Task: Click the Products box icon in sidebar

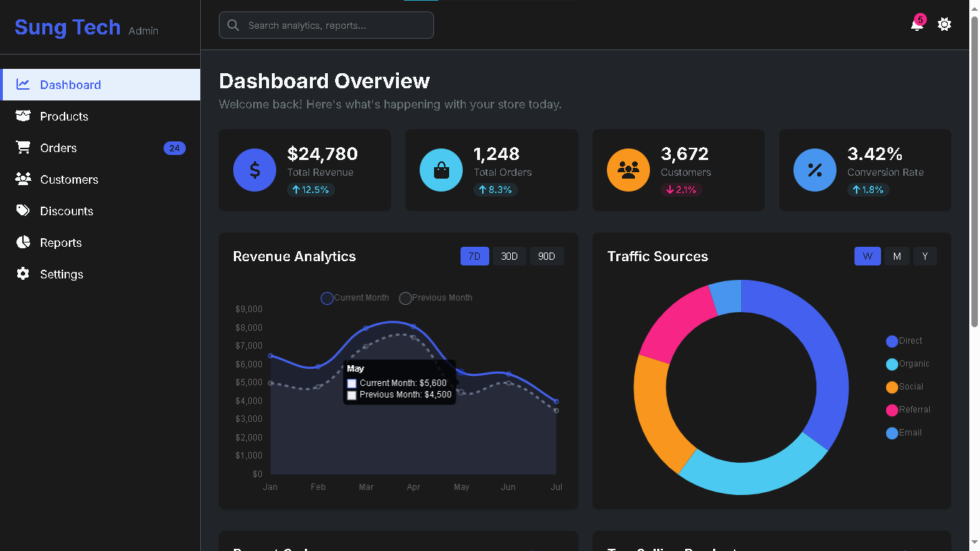Action: [x=24, y=116]
